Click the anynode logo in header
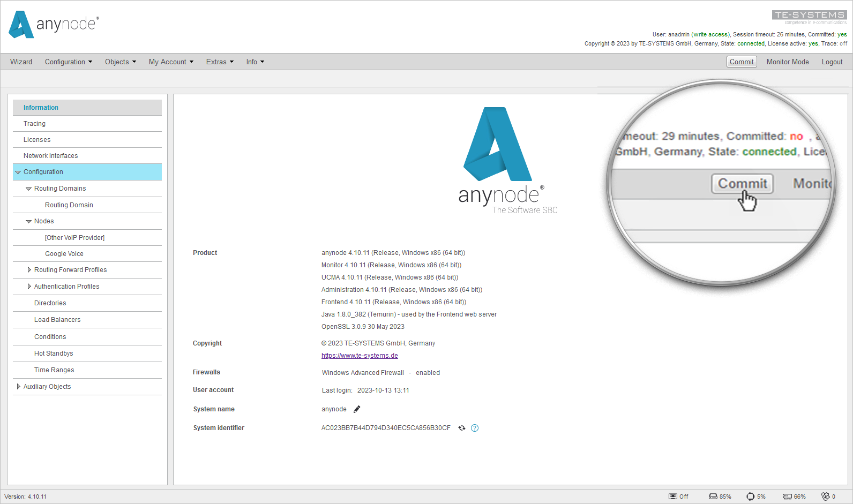Image resolution: width=853 pixels, height=504 pixels. coord(54,24)
